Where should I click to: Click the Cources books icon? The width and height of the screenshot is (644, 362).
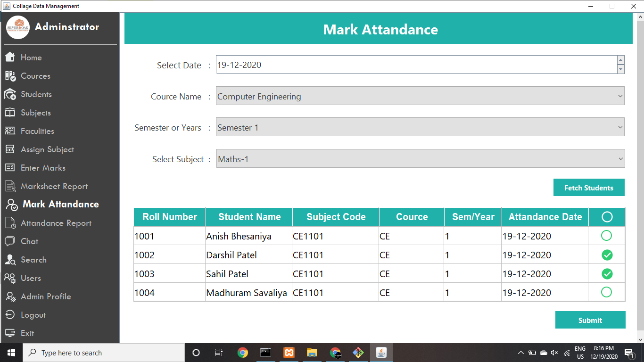[10, 75]
